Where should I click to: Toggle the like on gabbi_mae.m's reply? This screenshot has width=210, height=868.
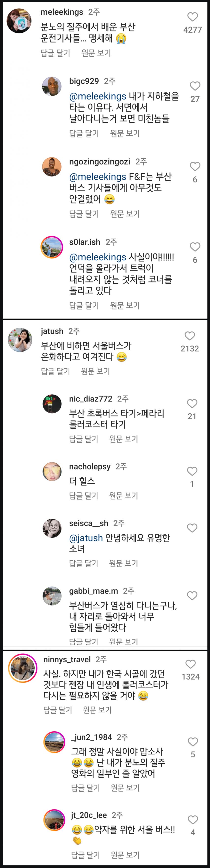tap(192, 595)
